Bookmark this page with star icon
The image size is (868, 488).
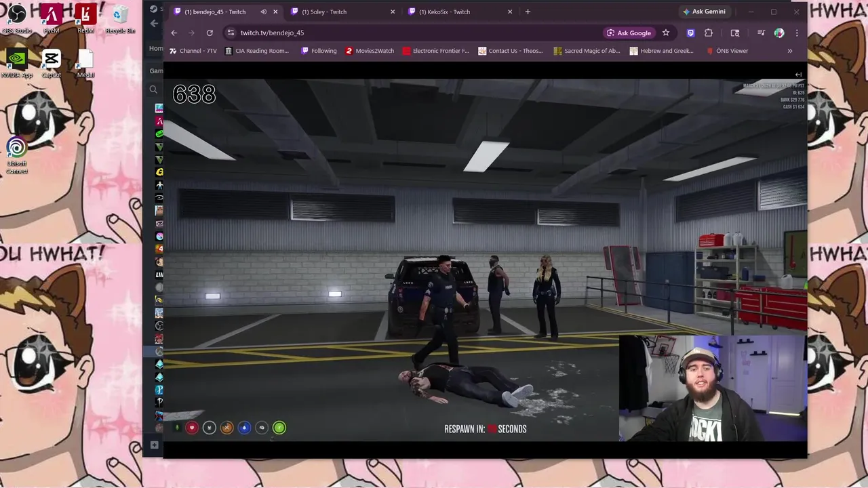[x=666, y=33]
